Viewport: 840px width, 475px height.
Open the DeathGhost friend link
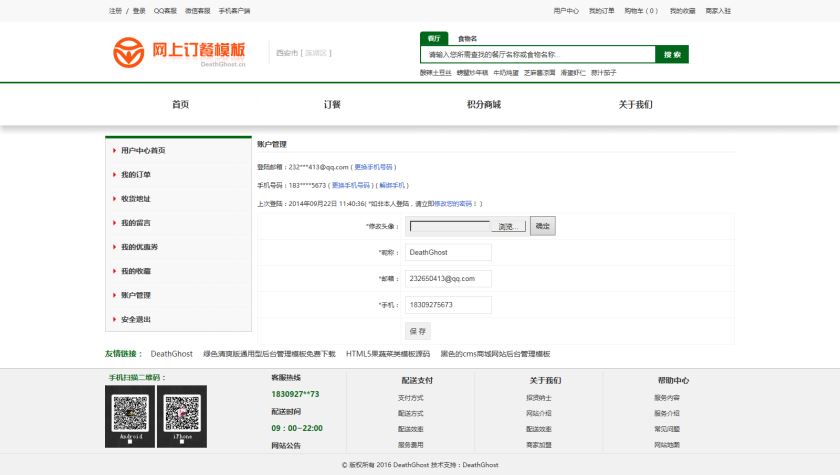tap(171, 354)
